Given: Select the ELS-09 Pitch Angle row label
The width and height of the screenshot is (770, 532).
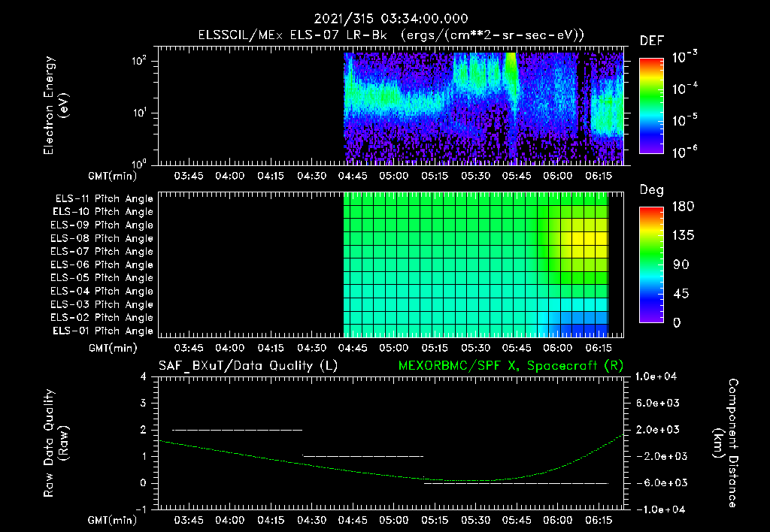Looking at the screenshot, I should click(x=102, y=225).
